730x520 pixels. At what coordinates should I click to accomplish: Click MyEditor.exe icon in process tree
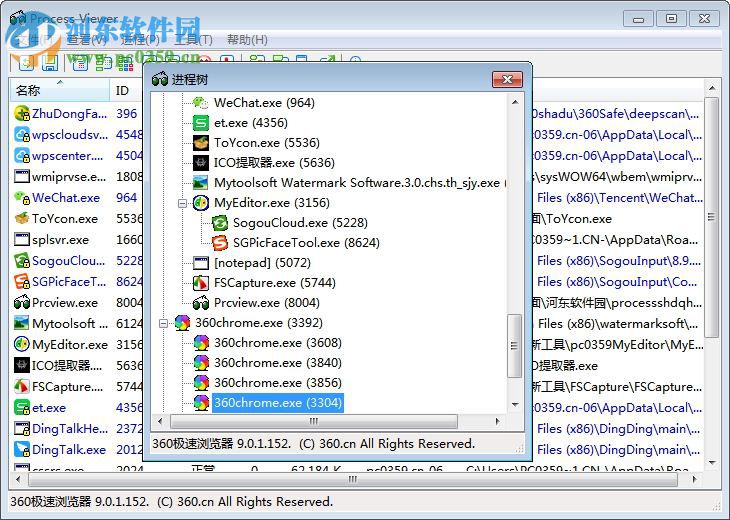click(201, 203)
